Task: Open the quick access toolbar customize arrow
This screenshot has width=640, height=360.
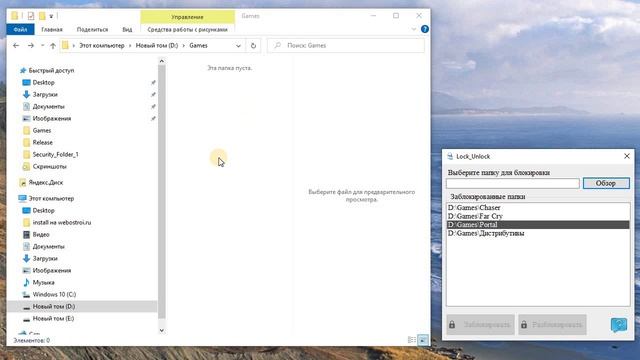Action: [51, 16]
